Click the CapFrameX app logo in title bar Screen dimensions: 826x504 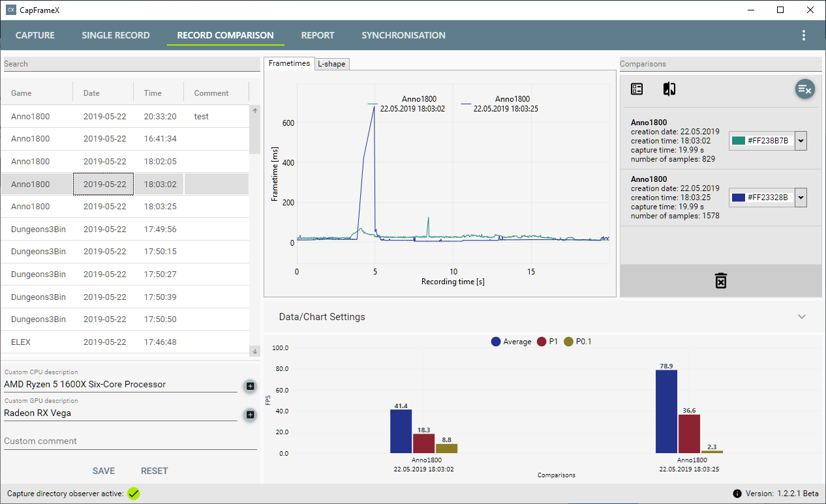coord(10,10)
